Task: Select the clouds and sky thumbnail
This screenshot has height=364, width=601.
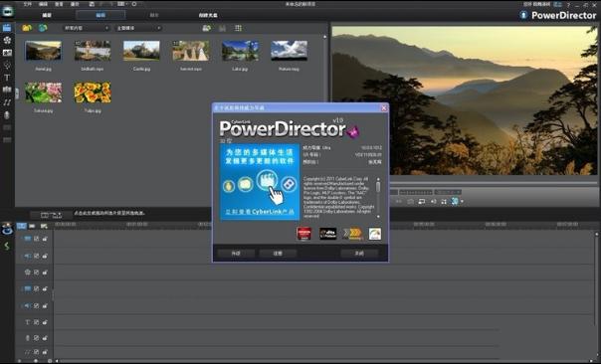Action: 289,51
